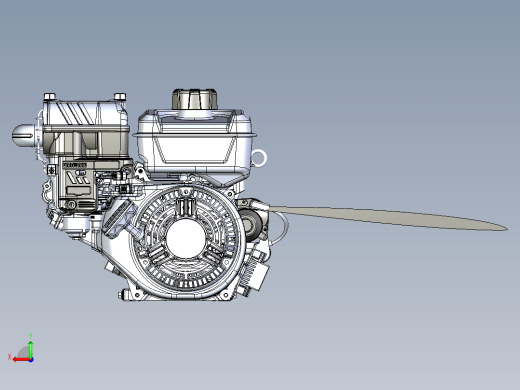Screen dimensions: 520x390
Task: Select the fuel tank cap on the engine
Action: 195,99
